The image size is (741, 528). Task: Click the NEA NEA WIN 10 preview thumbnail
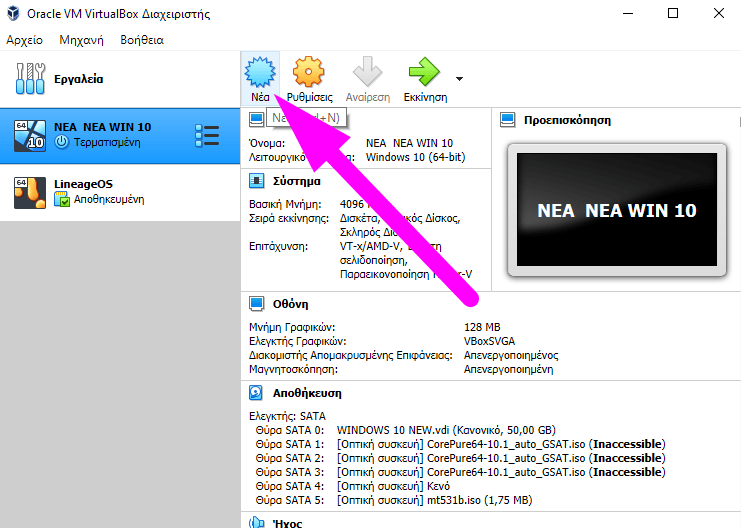pyautogui.click(x=617, y=209)
